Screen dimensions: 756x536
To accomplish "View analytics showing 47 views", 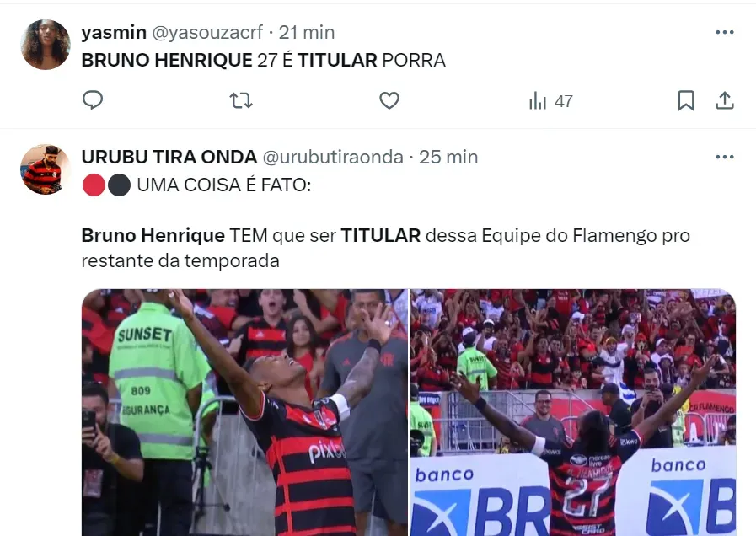I will (x=550, y=101).
